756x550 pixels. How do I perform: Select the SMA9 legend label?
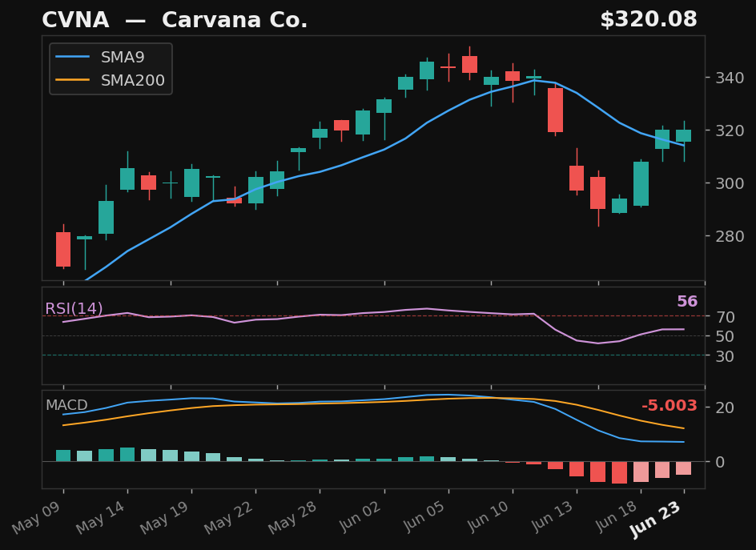tap(123, 58)
